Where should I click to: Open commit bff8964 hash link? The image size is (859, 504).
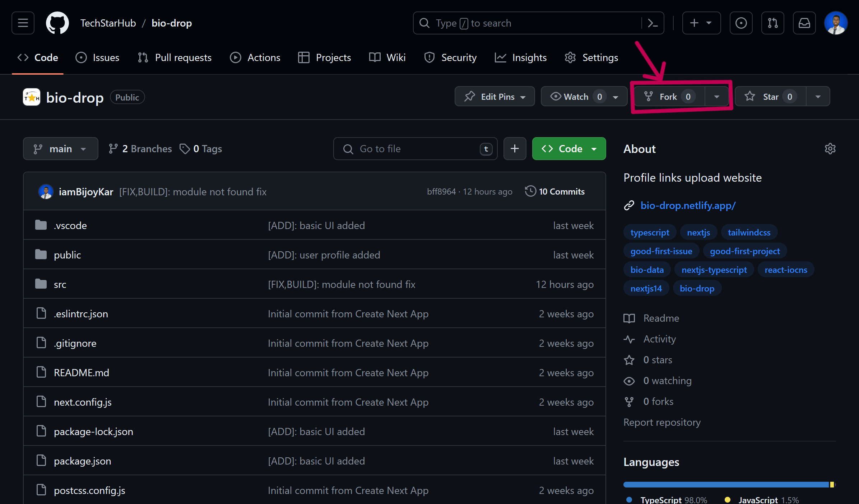click(441, 192)
